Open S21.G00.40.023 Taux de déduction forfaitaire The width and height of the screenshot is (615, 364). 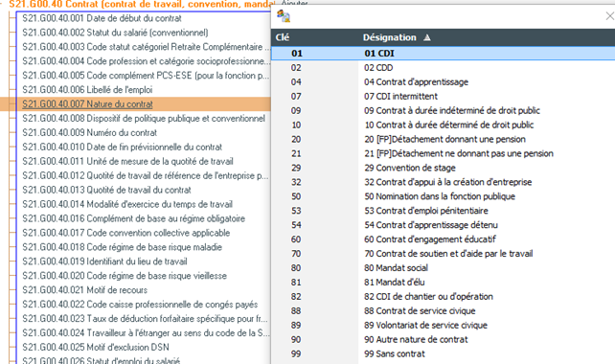(x=145, y=318)
